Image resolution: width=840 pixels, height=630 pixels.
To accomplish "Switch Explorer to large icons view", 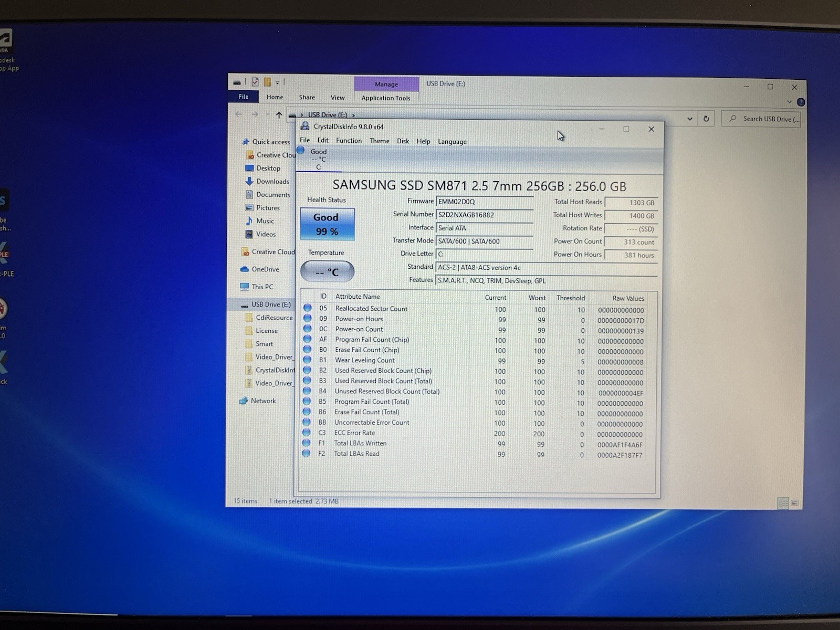I will 794,503.
